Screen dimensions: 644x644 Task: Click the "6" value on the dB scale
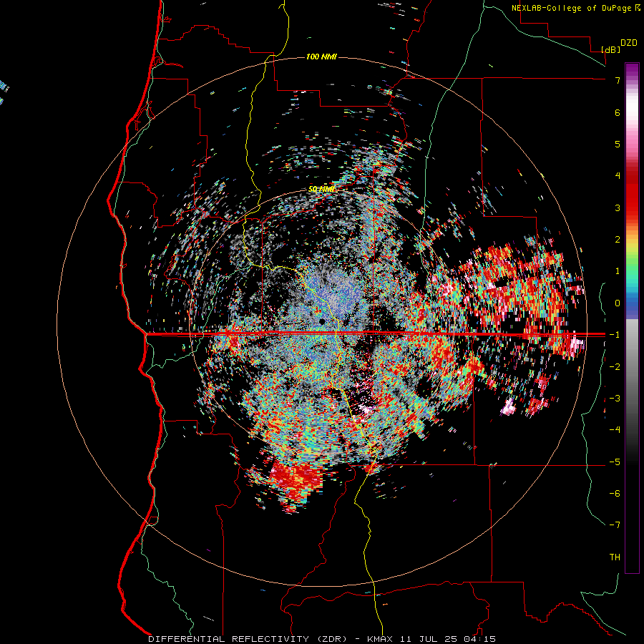618,112
